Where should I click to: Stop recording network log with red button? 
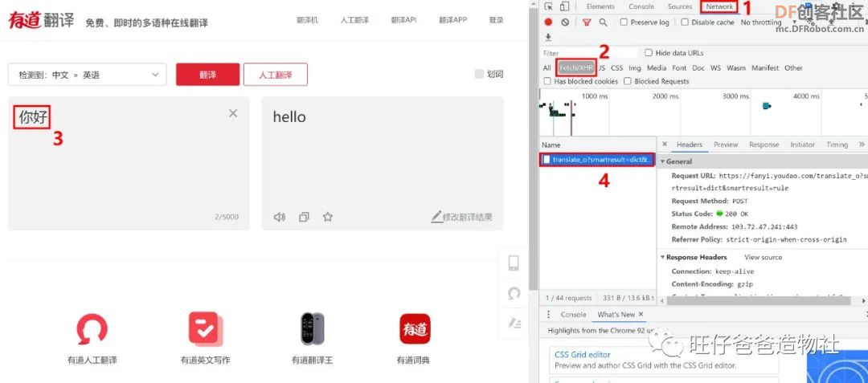(548, 22)
